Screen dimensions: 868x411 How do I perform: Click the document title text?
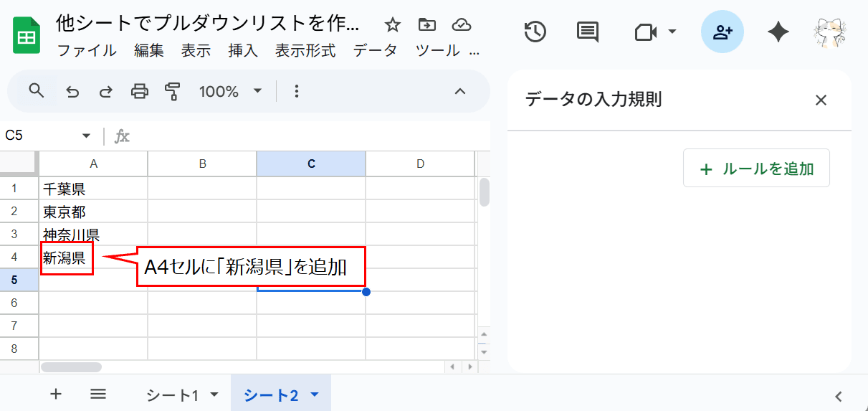tap(208, 23)
